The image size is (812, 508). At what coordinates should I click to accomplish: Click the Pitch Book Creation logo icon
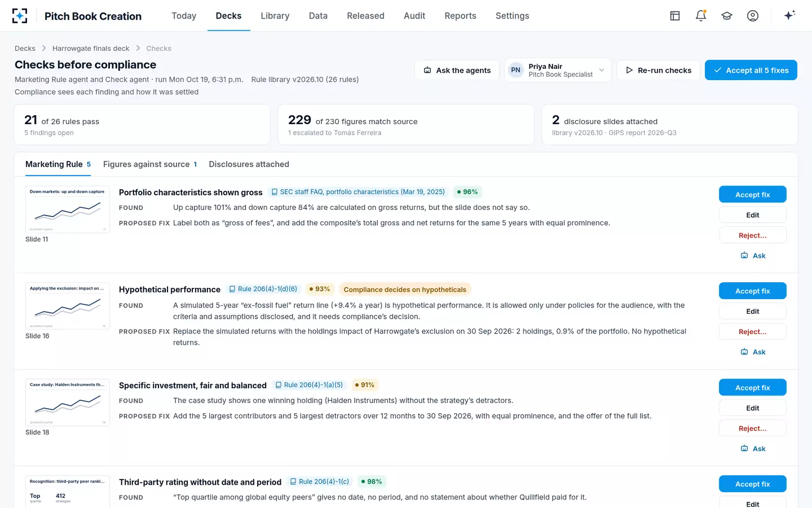coord(20,16)
